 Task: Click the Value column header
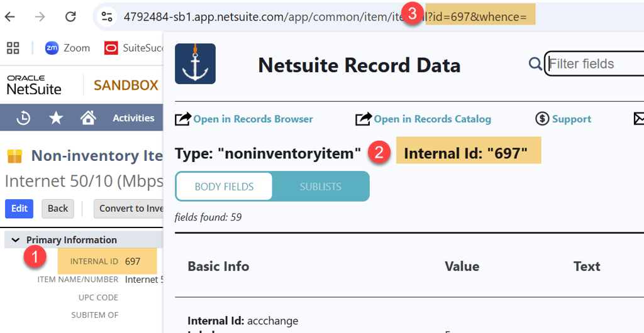pos(462,266)
